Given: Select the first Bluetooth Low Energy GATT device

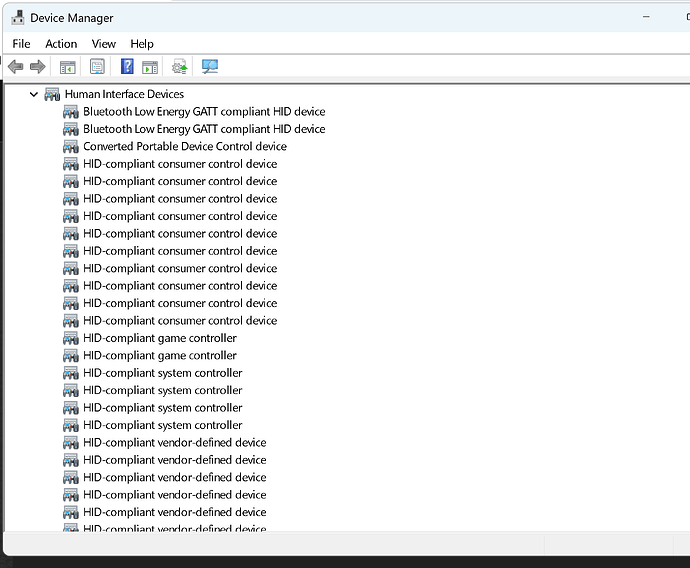Looking at the screenshot, I should 204,112.
